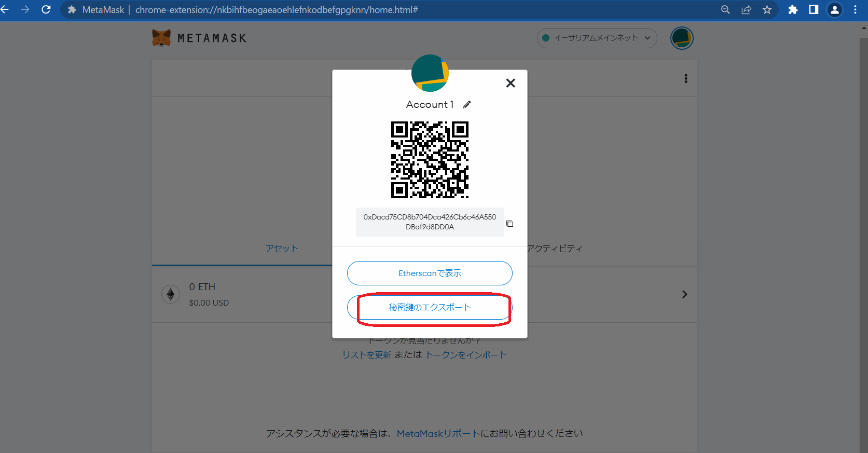Click the トークンをインポート link

466,355
